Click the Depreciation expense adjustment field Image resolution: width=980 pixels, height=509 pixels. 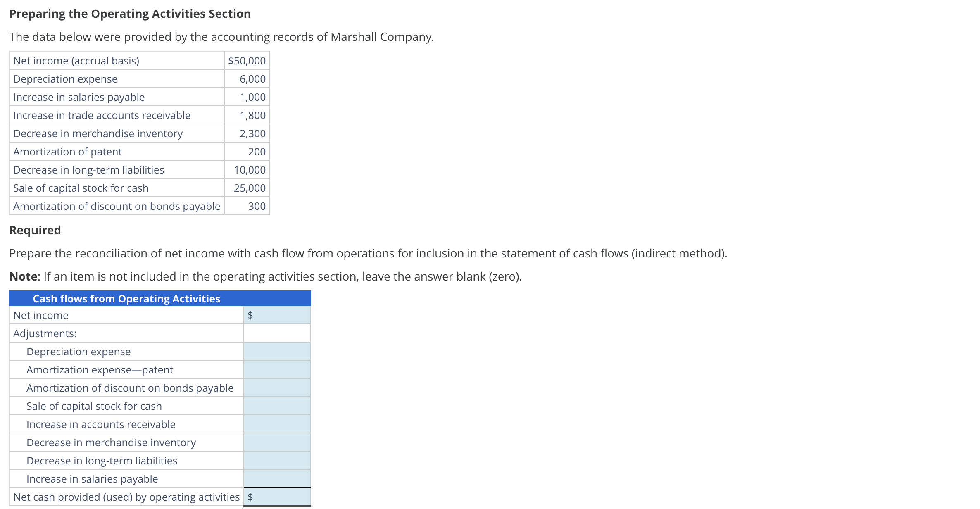(x=277, y=351)
